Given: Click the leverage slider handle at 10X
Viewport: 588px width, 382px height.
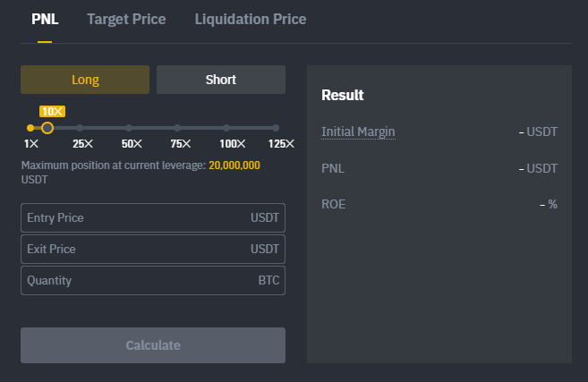Looking at the screenshot, I should [47, 128].
